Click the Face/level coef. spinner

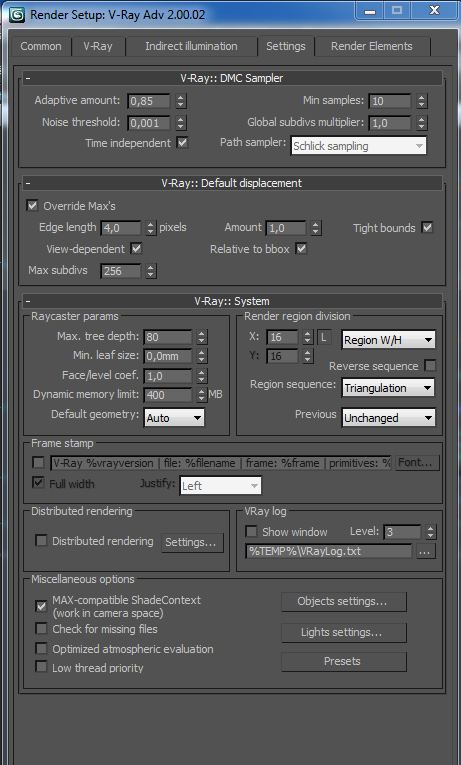[202, 376]
